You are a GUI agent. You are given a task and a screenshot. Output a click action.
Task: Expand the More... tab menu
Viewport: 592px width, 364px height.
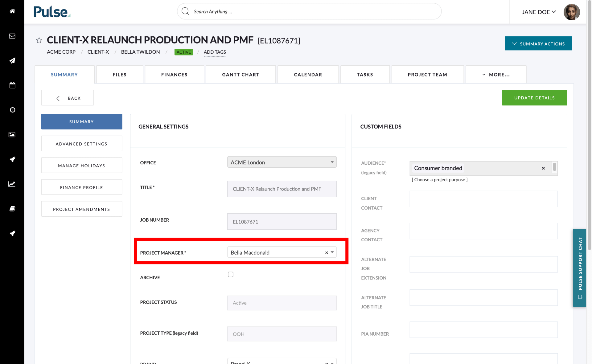click(x=496, y=75)
